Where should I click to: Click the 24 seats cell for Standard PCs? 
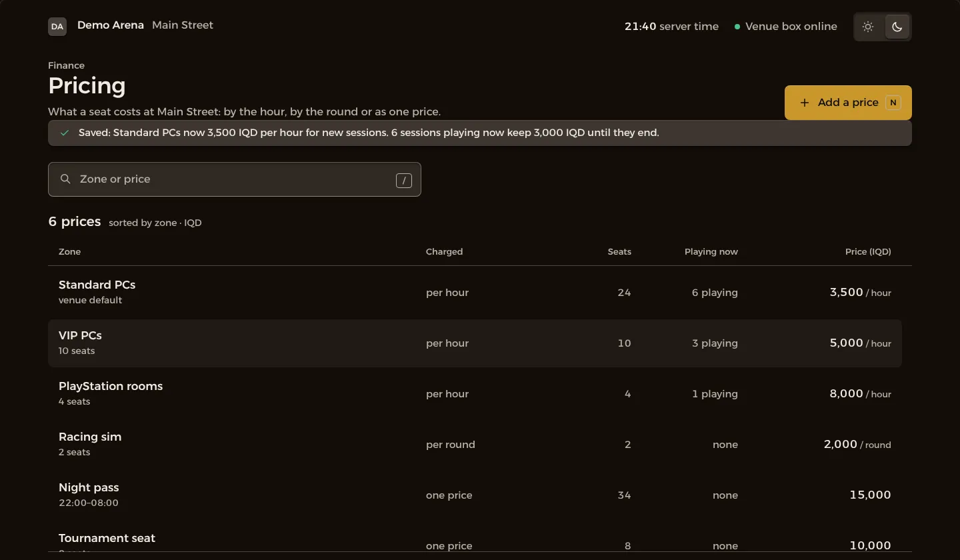point(624,293)
